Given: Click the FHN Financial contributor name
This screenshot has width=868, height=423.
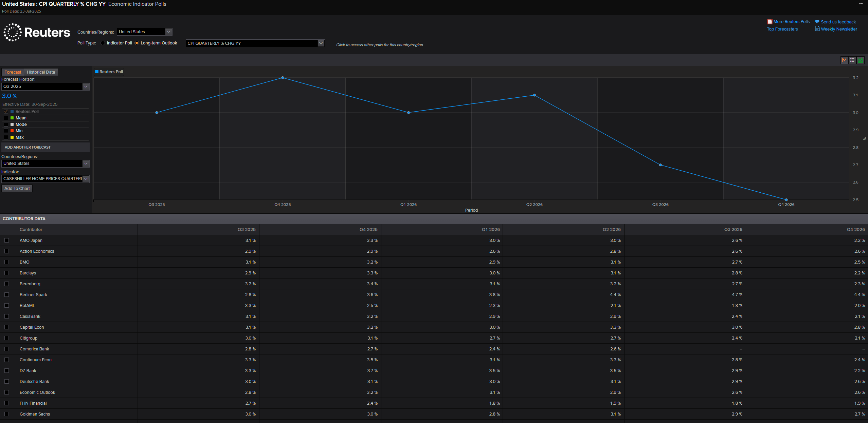Looking at the screenshot, I should click(x=33, y=403).
